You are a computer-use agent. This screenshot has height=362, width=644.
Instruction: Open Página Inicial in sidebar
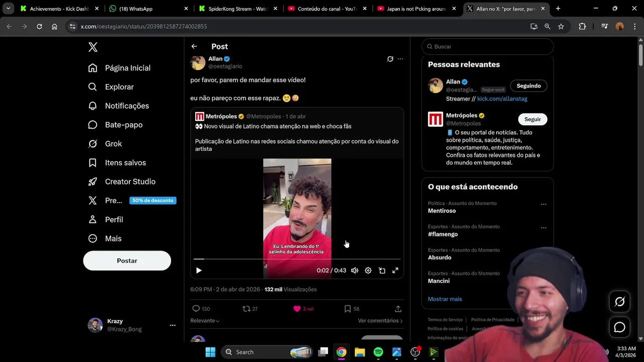click(x=119, y=68)
